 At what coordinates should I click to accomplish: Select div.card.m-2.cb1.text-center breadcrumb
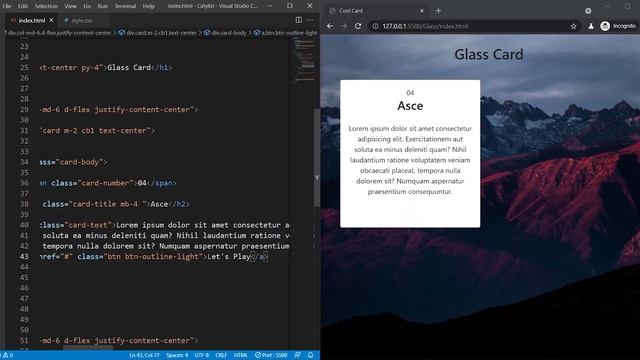tap(158, 33)
